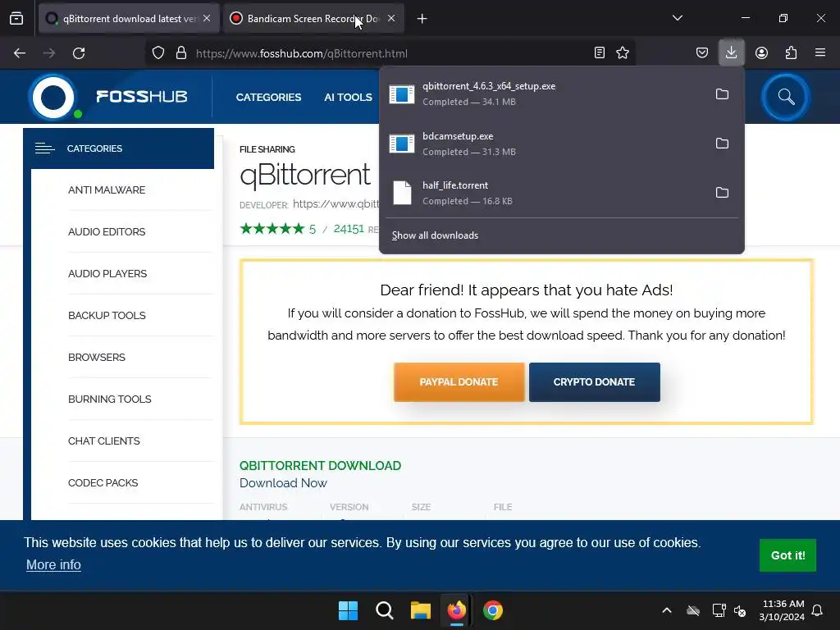Image resolution: width=840 pixels, height=630 pixels.
Task: Click the qBittorrent developer website link
Action: [x=336, y=203]
